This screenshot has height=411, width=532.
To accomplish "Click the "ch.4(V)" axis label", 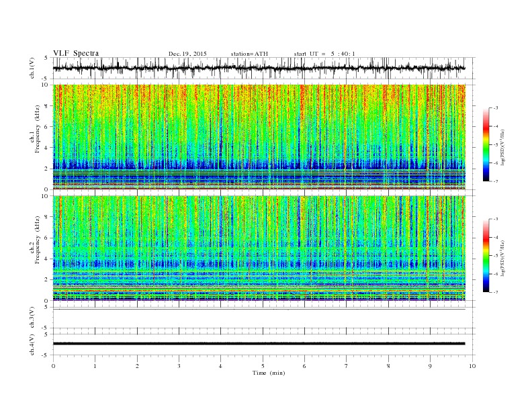I will (32, 345).
